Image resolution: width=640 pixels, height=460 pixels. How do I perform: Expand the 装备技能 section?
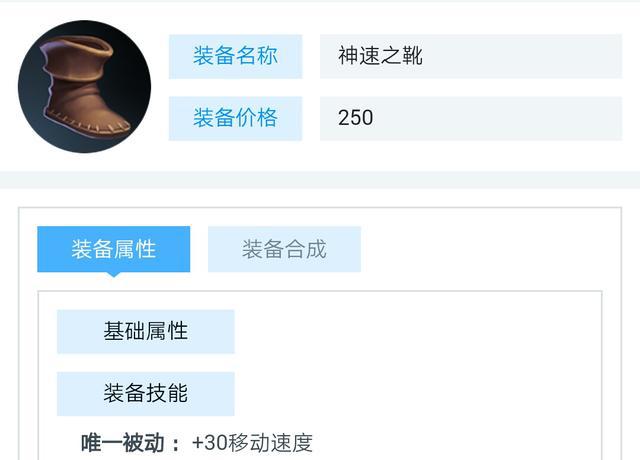(145, 394)
